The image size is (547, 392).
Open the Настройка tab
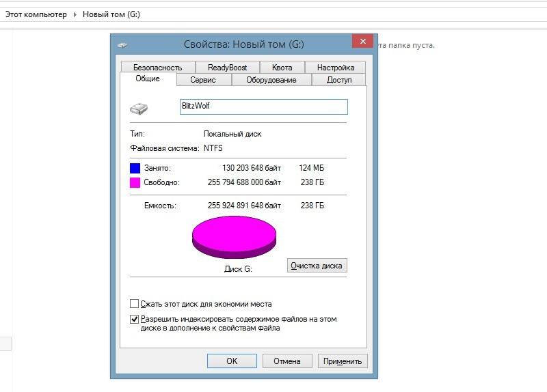[x=336, y=67]
